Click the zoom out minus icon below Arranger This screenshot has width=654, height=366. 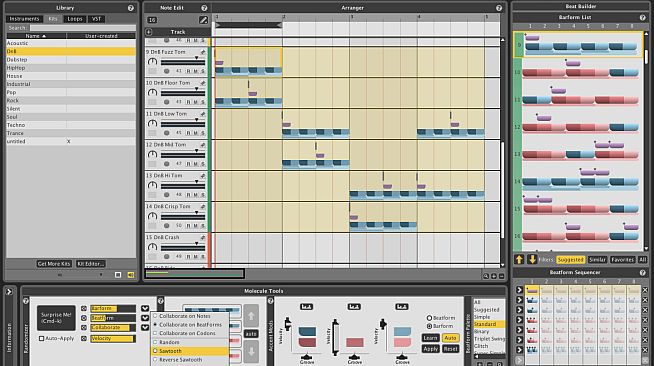click(x=501, y=276)
